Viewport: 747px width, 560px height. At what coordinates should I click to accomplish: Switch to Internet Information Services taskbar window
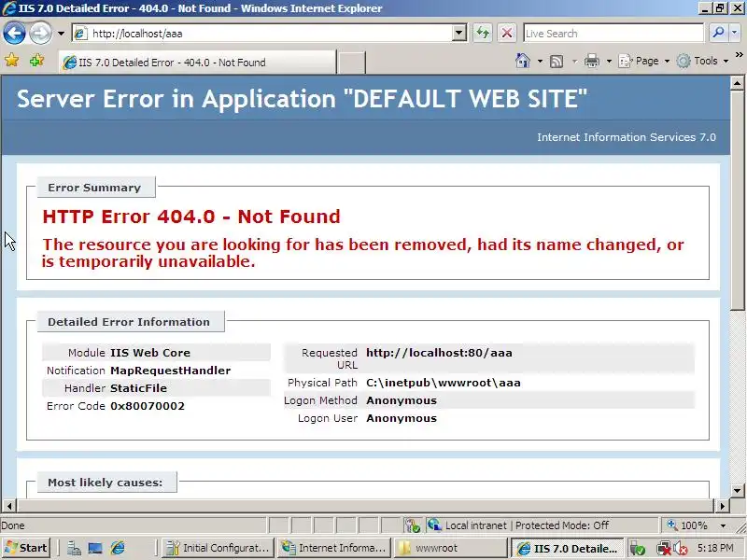point(335,548)
